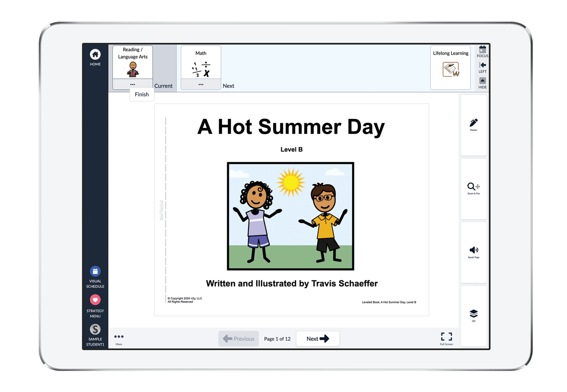This screenshot has width=567, height=392.
Task: Open the Visual Schedule
Action: pyautogui.click(x=95, y=277)
